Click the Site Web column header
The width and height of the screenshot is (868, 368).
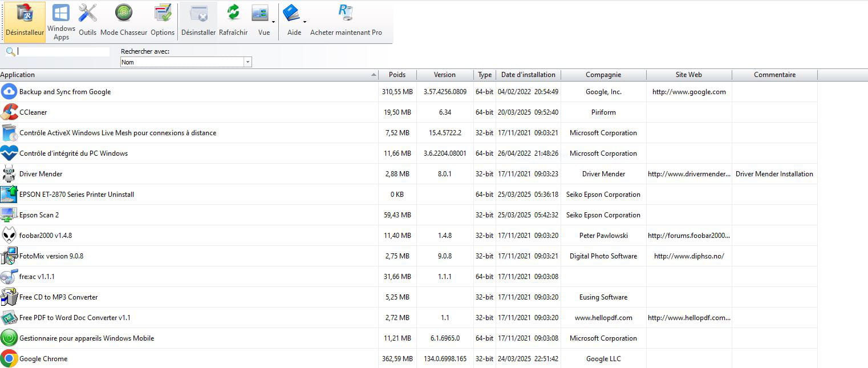pyautogui.click(x=689, y=75)
